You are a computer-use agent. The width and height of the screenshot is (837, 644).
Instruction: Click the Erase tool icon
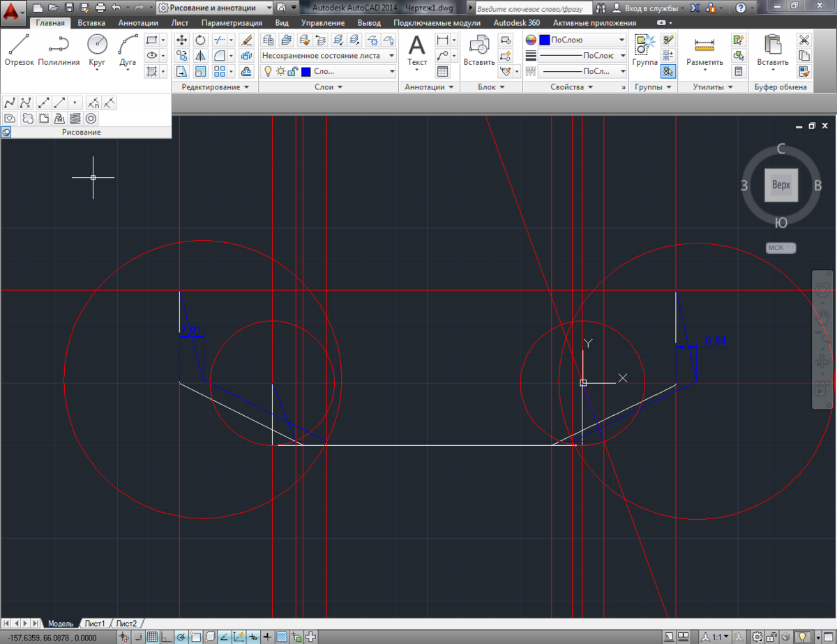tap(246, 40)
